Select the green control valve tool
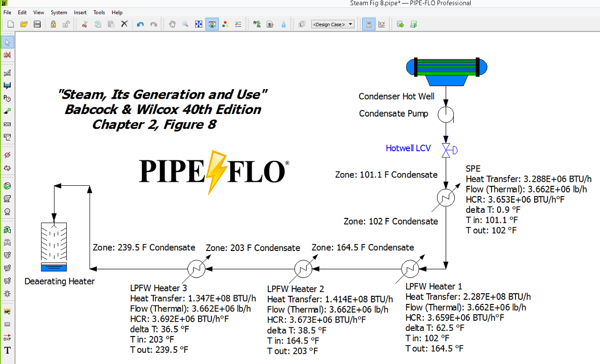This screenshot has height=364, width=600. pos(7,230)
